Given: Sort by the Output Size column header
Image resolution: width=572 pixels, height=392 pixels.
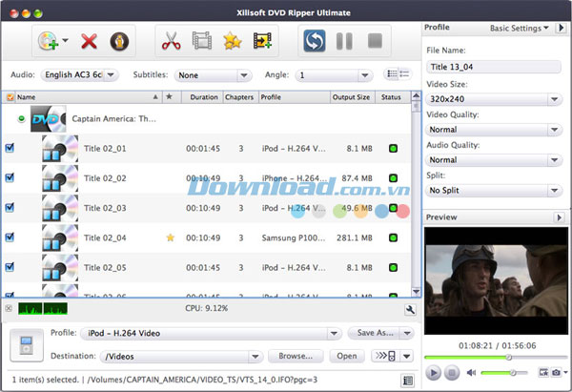Looking at the screenshot, I should (x=351, y=97).
